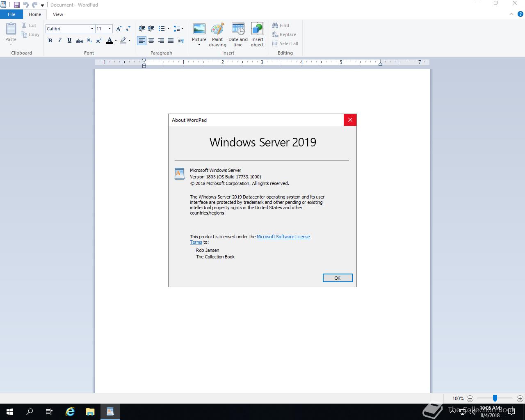Click the Date and time icon
525x420 pixels.
coord(238,35)
